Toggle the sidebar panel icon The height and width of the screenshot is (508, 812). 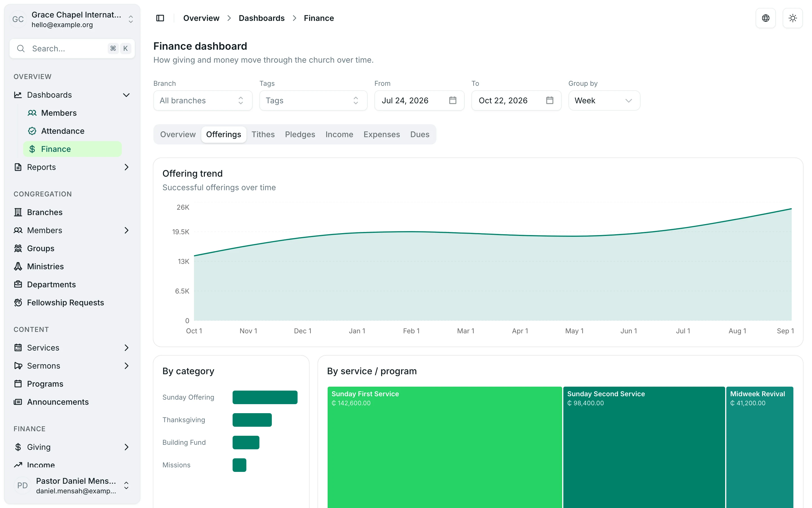pyautogui.click(x=160, y=18)
